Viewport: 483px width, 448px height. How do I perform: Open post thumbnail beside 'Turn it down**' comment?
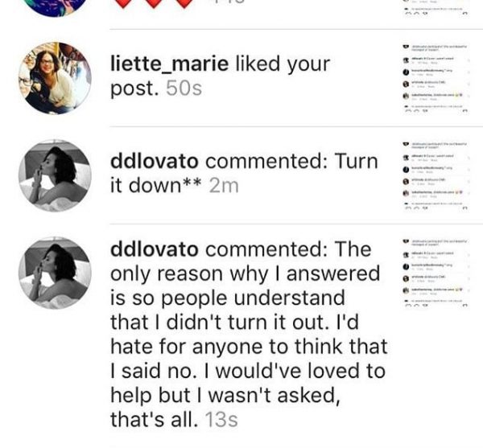pos(436,176)
